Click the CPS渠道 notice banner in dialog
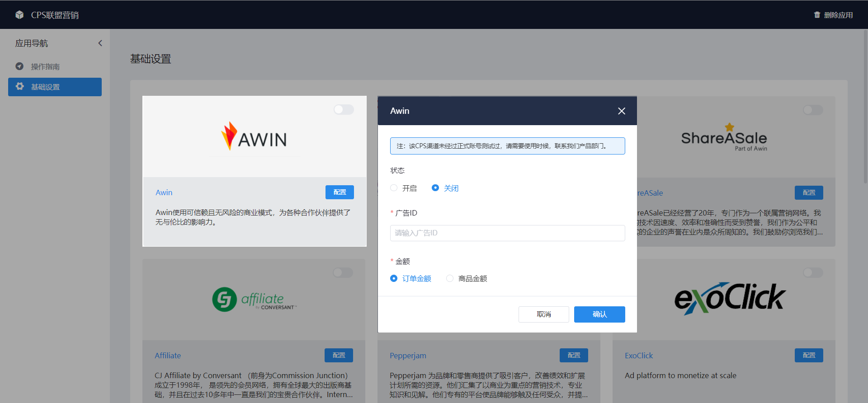Image resolution: width=868 pixels, height=403 pixels. (507, 146)
